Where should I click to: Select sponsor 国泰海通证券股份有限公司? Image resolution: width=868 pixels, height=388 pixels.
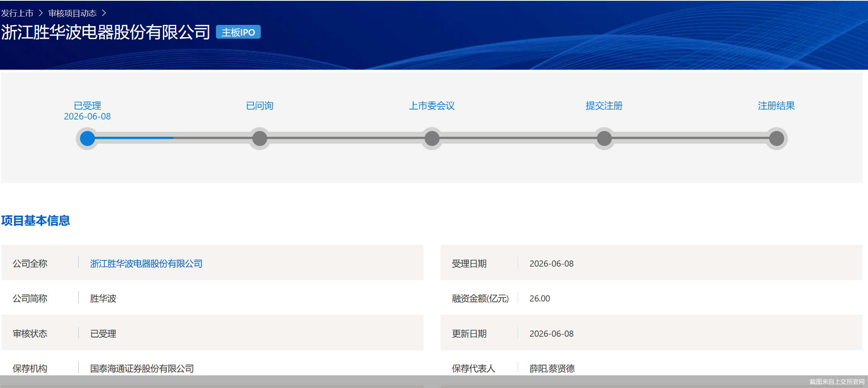[142, 368]
